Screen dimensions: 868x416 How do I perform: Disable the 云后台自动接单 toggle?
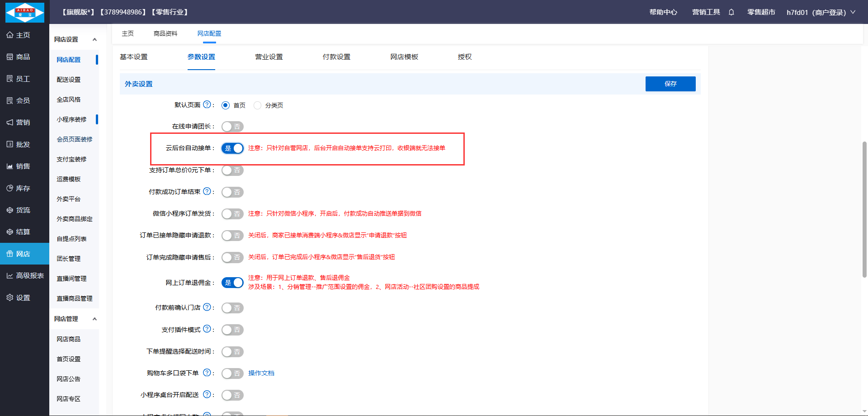(232, 148)
